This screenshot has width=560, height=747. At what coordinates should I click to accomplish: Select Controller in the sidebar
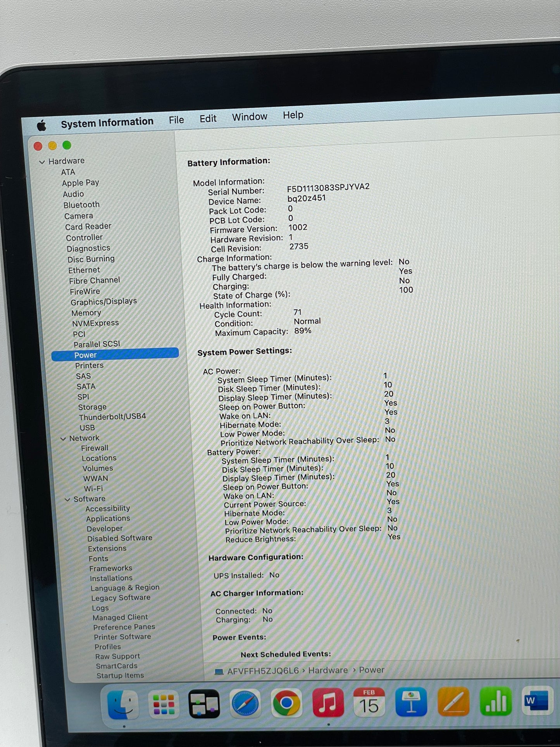click(84, 238)
